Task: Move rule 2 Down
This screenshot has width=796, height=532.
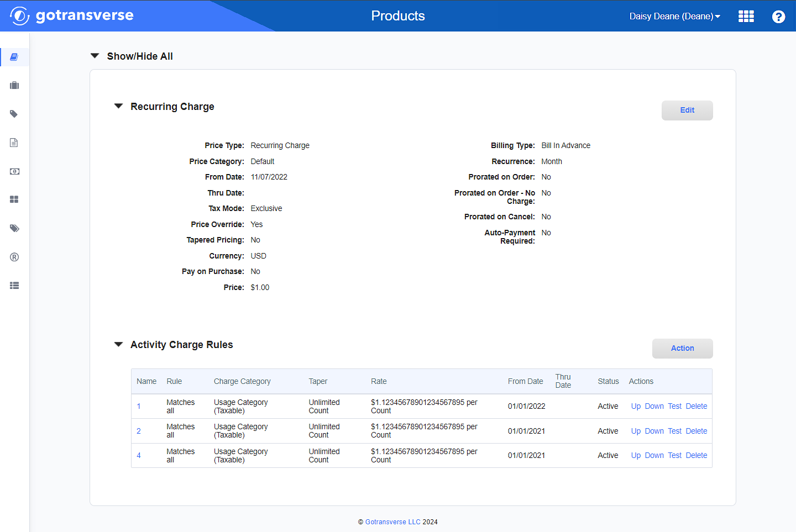Action: [654, 431]
